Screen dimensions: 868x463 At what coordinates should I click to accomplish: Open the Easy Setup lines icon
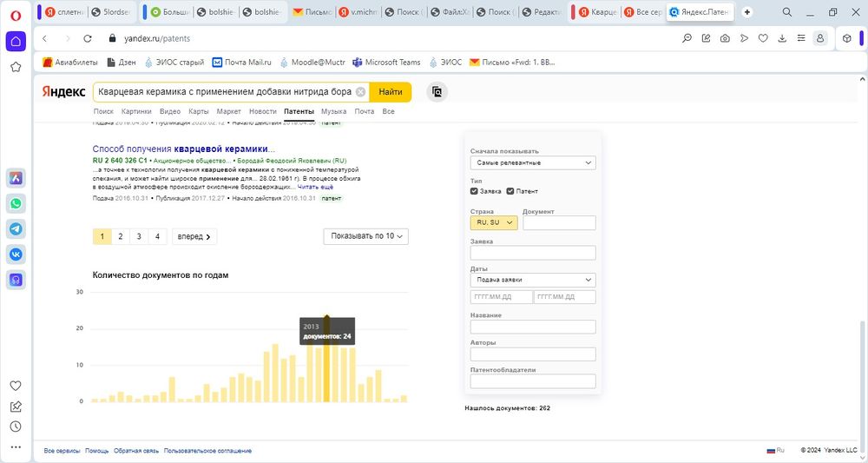pyautogui.click(x=801, y=38)
